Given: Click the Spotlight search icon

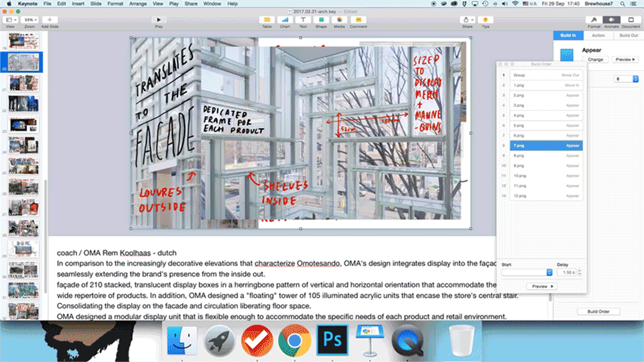Looking at the screenshot, I should (x=623, y=4).
